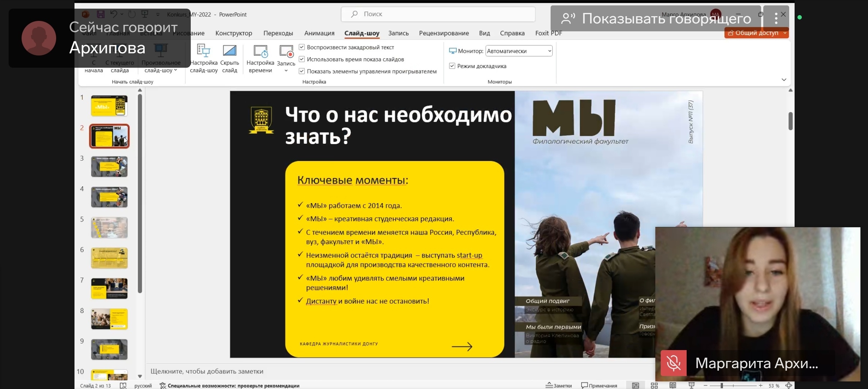
Task: Open the Конструктор tab
Action: (x=234, y=33)
